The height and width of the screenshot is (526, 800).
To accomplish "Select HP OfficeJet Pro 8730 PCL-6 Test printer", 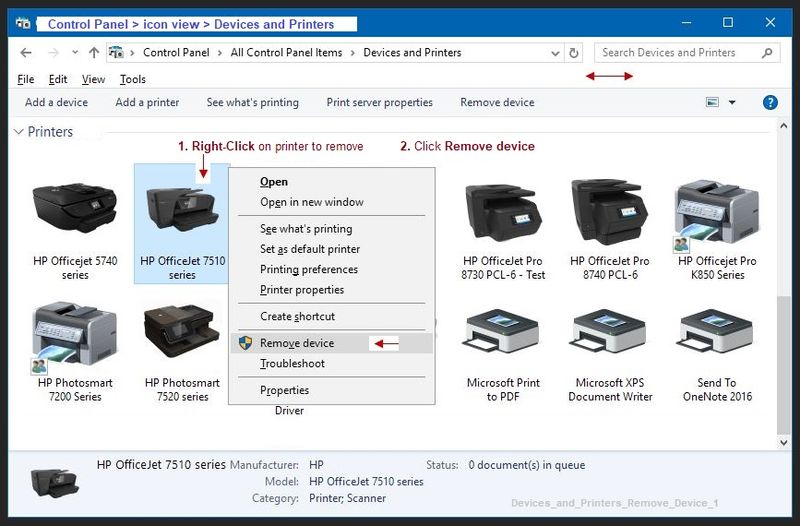I will [x=503, y=212].
